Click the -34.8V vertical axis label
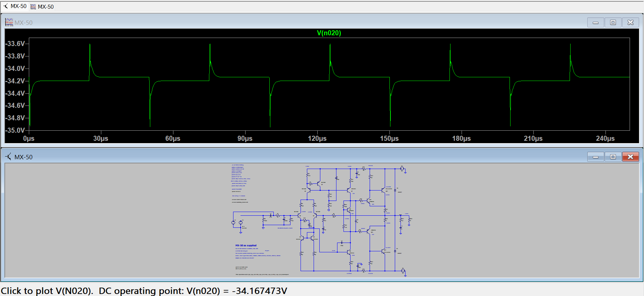 click(15, 118)
